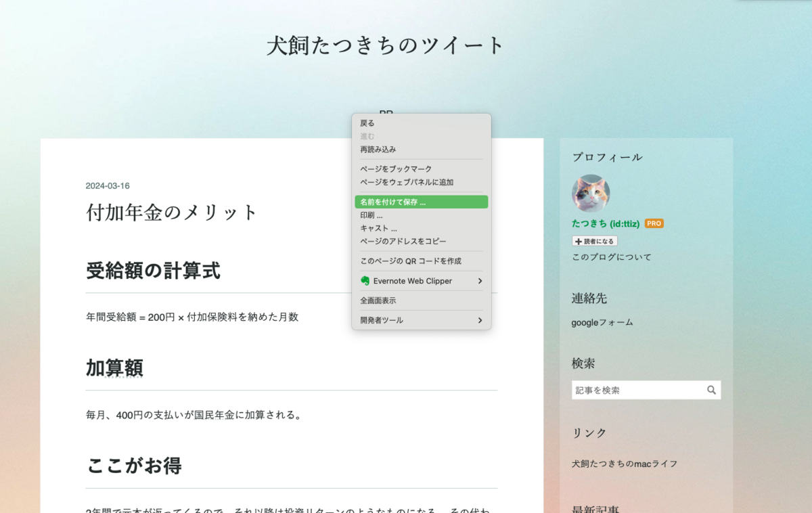
Task: Click the plus icon on the 読者になる button
Action: point(579,241)
